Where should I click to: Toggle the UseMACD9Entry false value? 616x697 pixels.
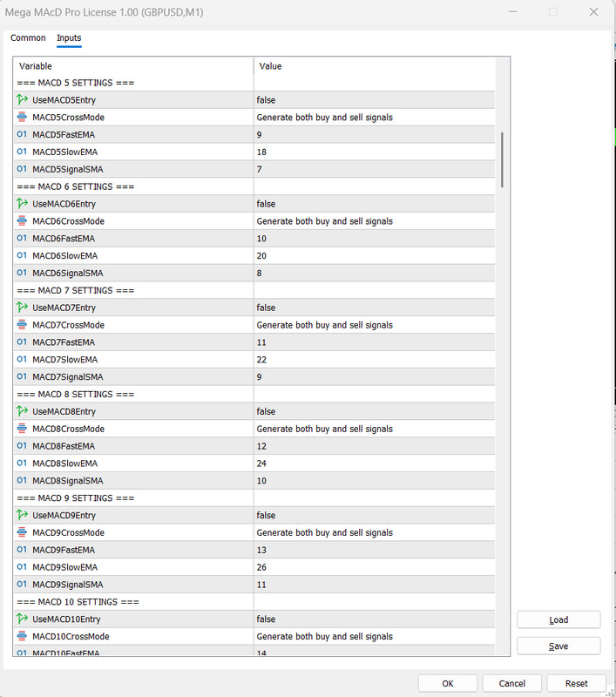pyautogui.click(x=375, y=515)
